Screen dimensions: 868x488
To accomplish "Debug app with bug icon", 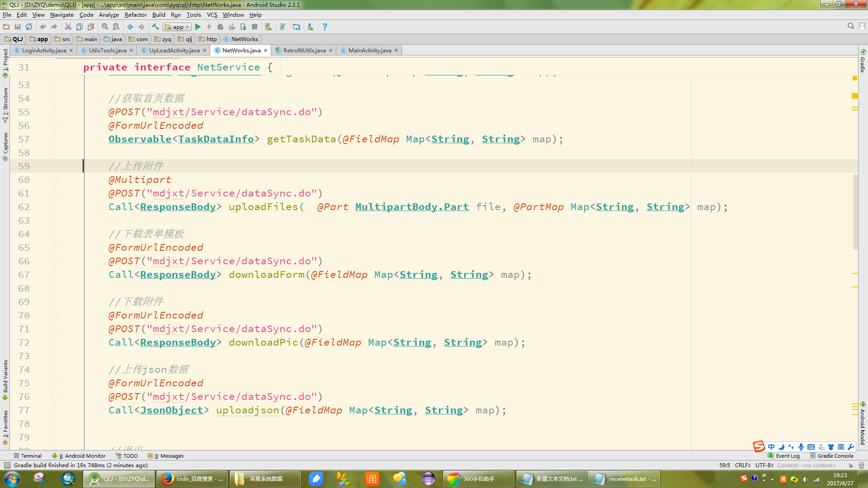I will (221, 27).
